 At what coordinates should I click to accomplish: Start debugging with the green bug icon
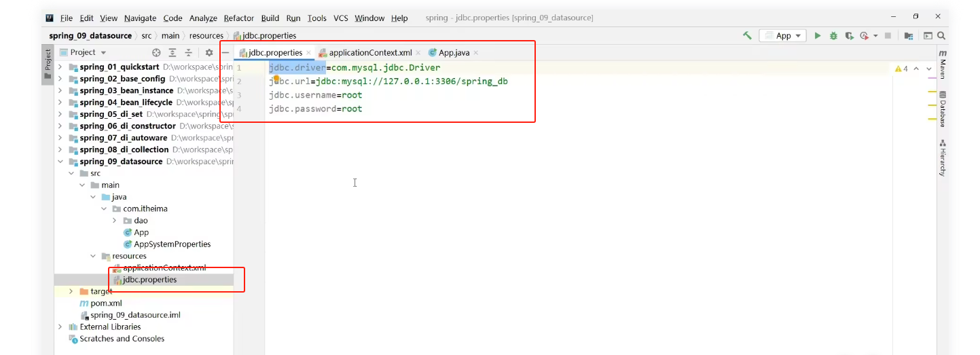833,35
